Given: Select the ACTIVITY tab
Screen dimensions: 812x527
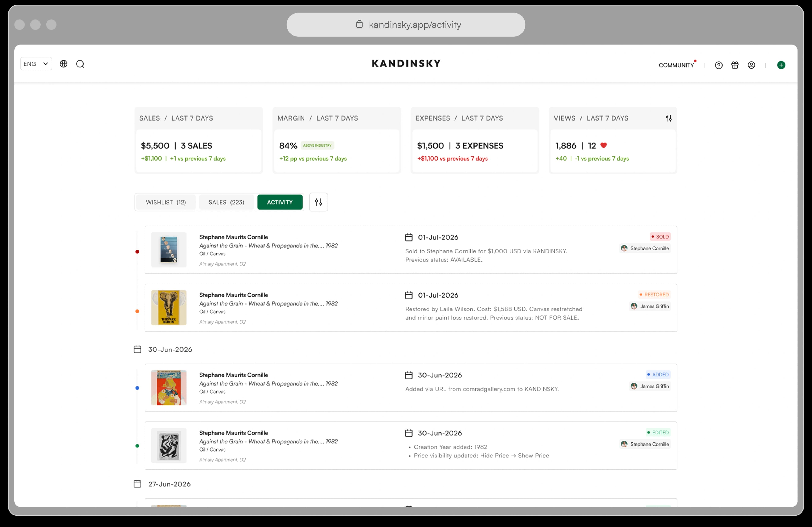Looking at the screenshot, I should (280, 202).
